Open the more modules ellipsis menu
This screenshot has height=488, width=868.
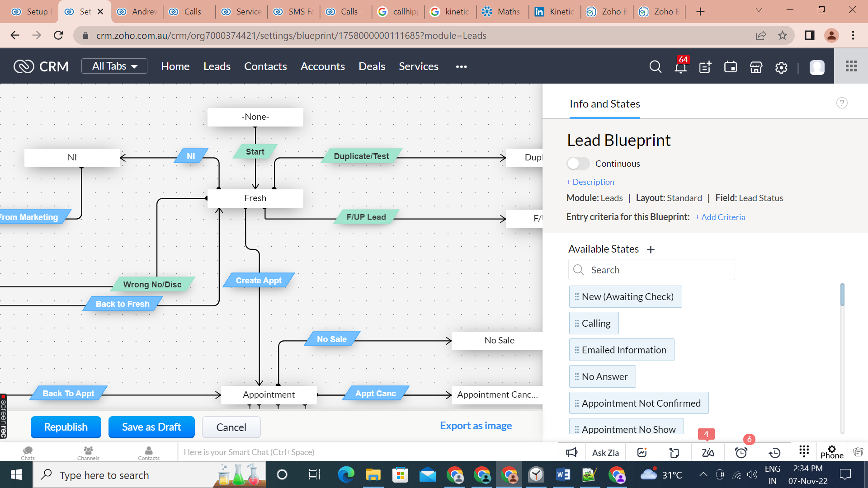(x=461, y=66)
